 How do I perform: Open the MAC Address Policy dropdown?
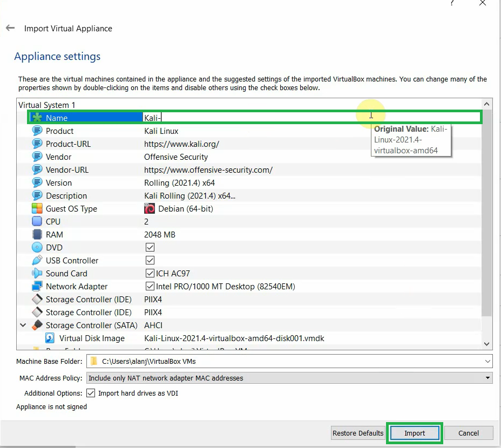(x=486, y=378)
